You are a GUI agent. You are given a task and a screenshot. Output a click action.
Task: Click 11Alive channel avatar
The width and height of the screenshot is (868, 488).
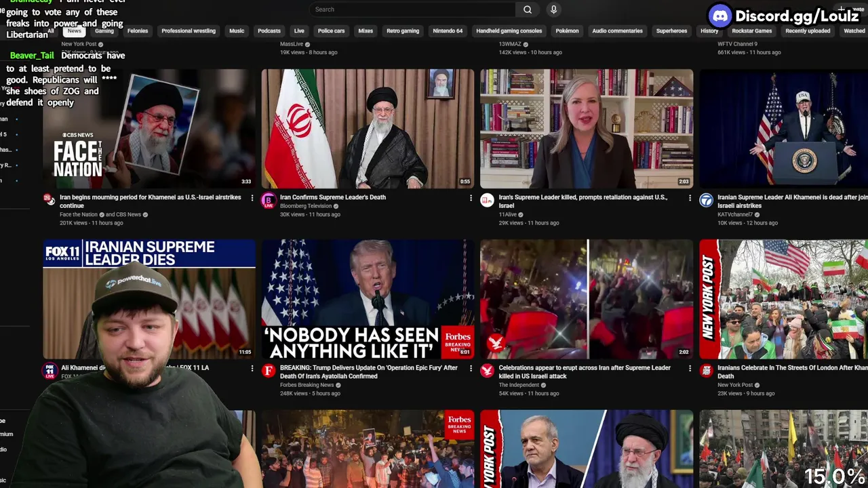pos(487,199)
